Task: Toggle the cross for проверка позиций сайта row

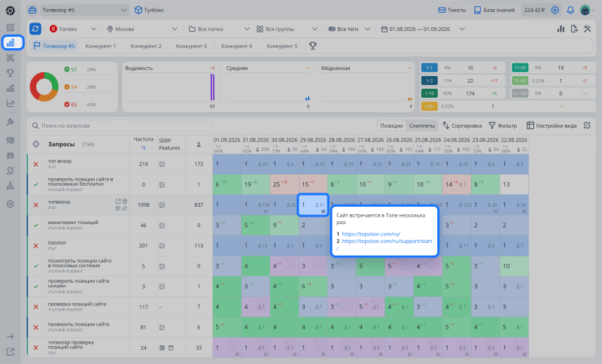Action: click(x=35, y=307)
